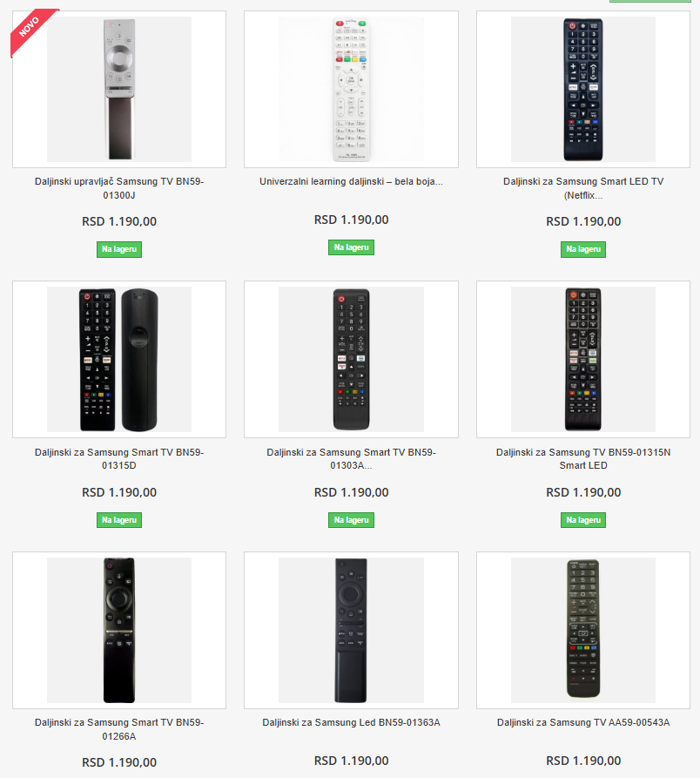Open the BN59-01266A remote image
Screen dimensions: 700x778
pyautogui.click(x=119, y=630)
